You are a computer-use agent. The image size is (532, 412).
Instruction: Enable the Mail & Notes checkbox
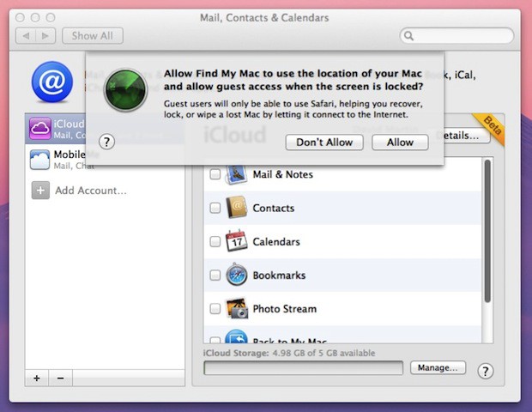pyautogui.click(x=215, y=175)
